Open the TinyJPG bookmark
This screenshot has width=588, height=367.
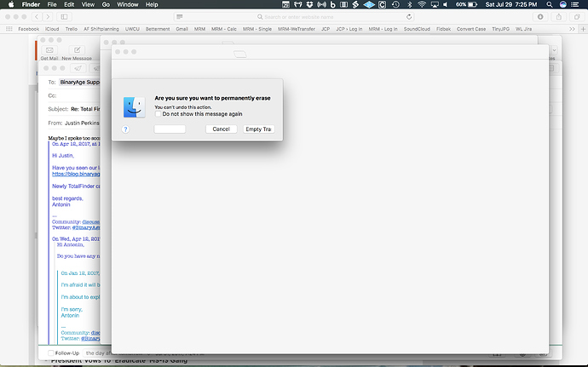click(500, 29)
